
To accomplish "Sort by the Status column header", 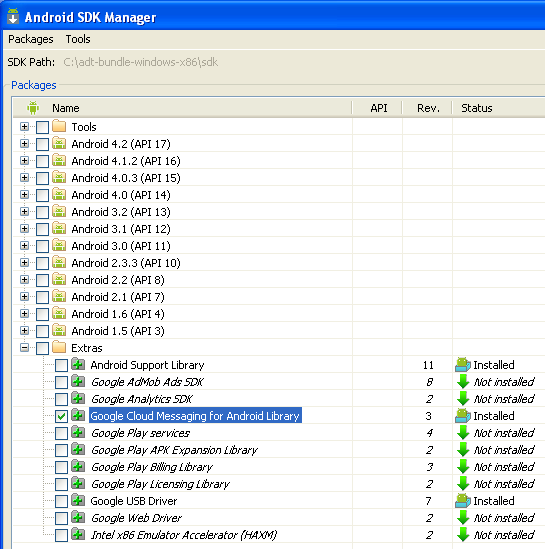I will point(498,108).
